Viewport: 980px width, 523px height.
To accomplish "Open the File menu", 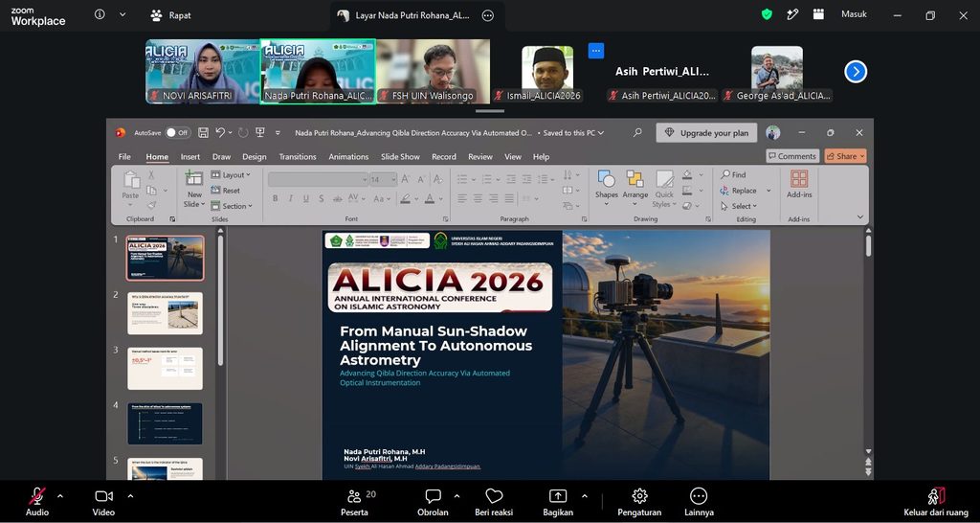I will pos(124,157).
